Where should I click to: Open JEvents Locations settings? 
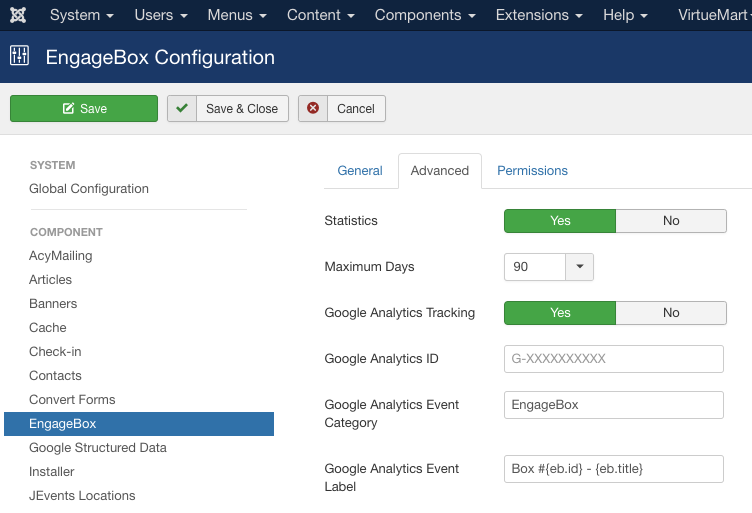click(x=82, y=496)
